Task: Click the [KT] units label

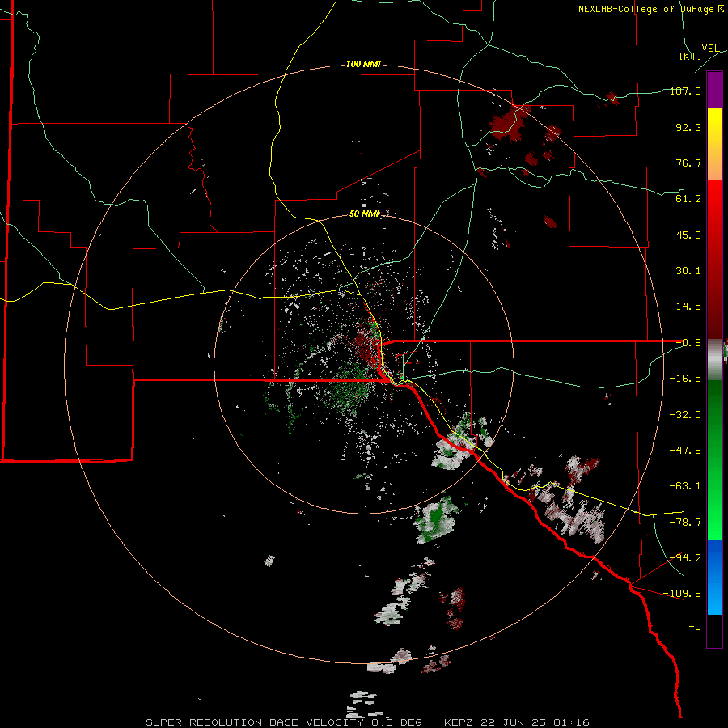Action: point(691,56)
